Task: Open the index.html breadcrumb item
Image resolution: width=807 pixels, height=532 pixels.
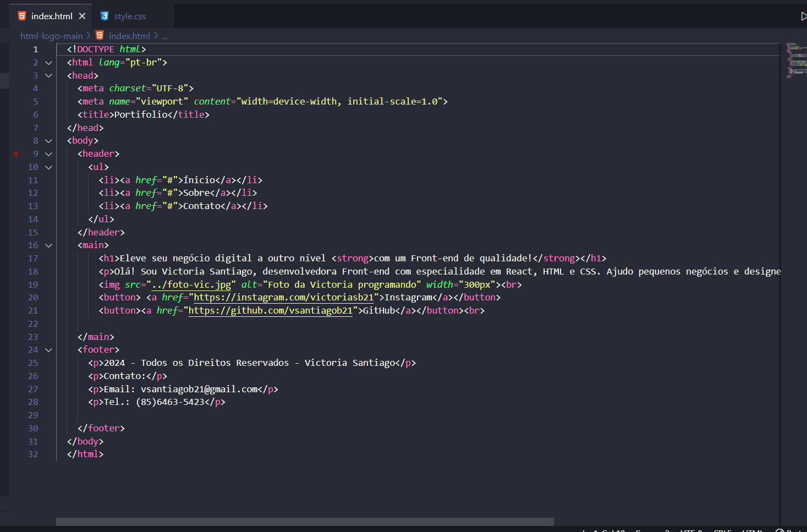Action: pyautogui.click(x=129, y=36)
